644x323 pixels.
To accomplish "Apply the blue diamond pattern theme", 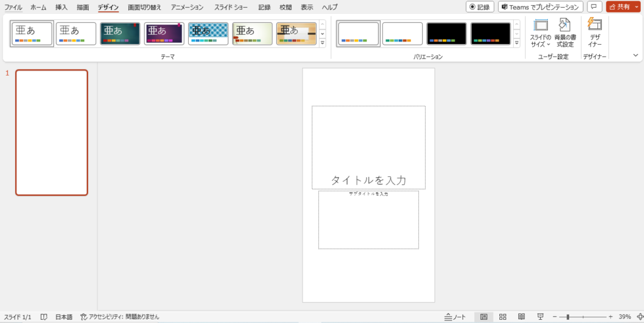I will click(208, 33).
